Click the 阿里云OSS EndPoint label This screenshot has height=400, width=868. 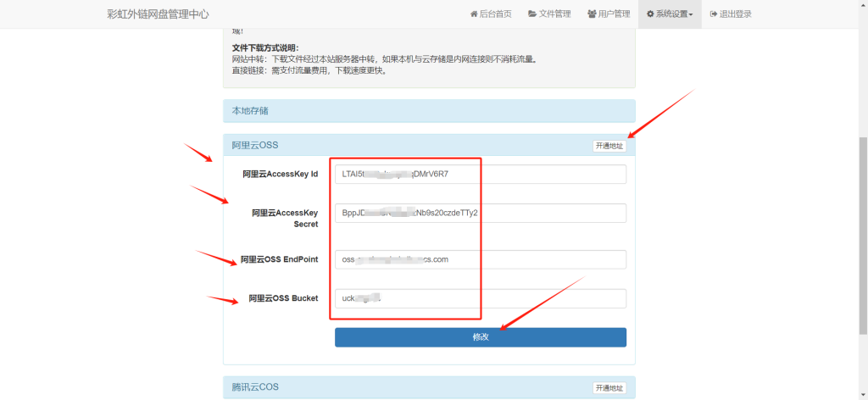coord(279,259)
